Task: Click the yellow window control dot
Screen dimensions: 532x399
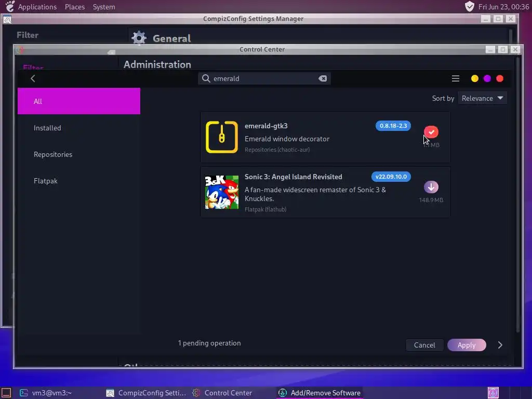Action: [x=475, y=79]
